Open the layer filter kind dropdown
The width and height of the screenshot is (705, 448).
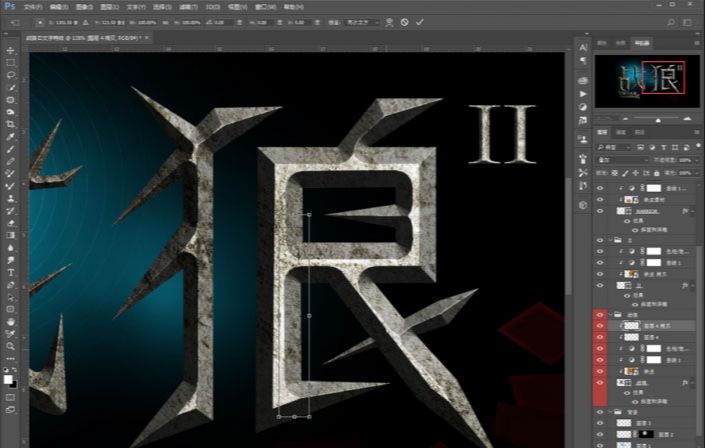coord(614,148)
